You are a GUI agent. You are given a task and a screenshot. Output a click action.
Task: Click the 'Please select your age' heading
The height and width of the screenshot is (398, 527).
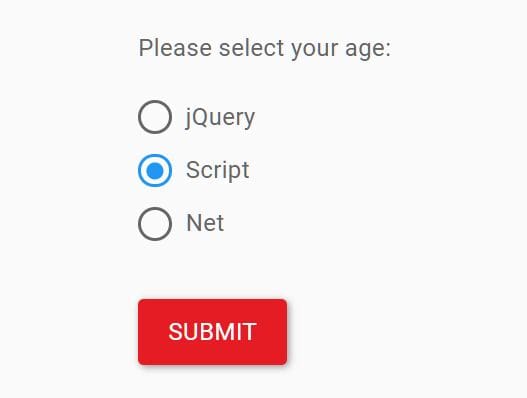point(265,48)
